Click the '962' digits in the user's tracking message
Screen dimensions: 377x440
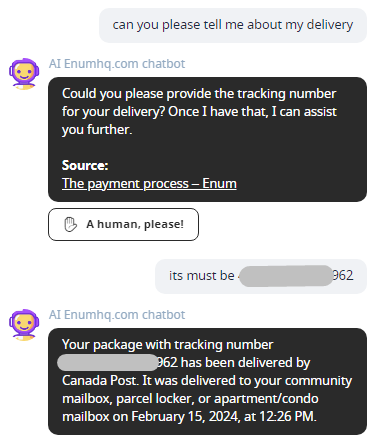343,275
